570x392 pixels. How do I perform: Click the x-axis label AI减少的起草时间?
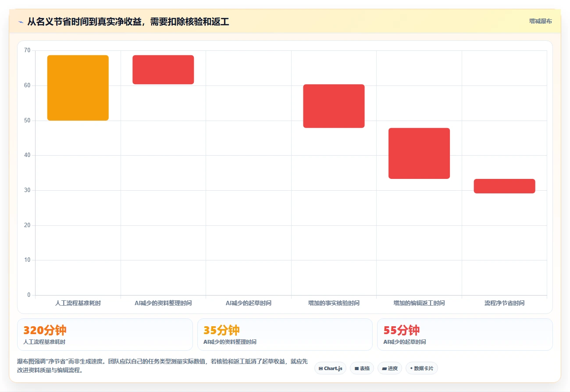249,303
